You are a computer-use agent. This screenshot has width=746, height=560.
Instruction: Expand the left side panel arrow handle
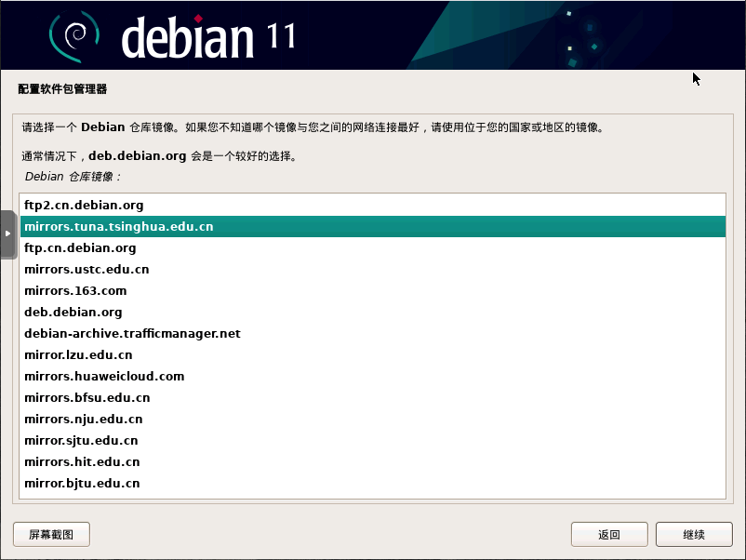coord(8,233)
